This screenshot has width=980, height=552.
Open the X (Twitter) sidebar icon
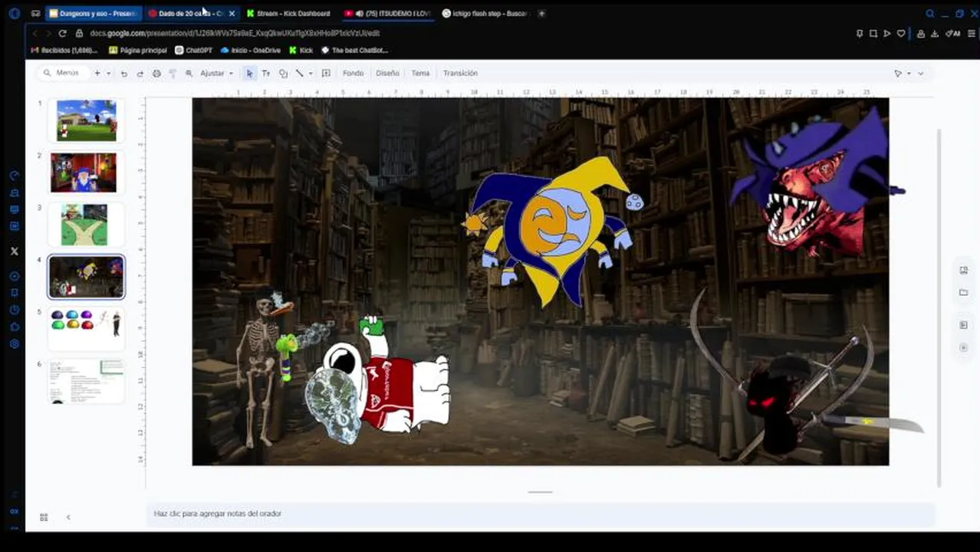(x=14, y=251)
